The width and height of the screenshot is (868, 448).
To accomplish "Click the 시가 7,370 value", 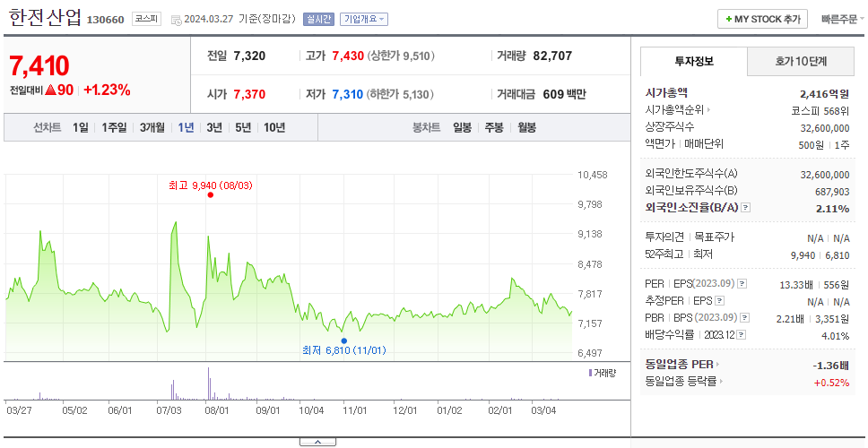I will [x=249, y=95].
